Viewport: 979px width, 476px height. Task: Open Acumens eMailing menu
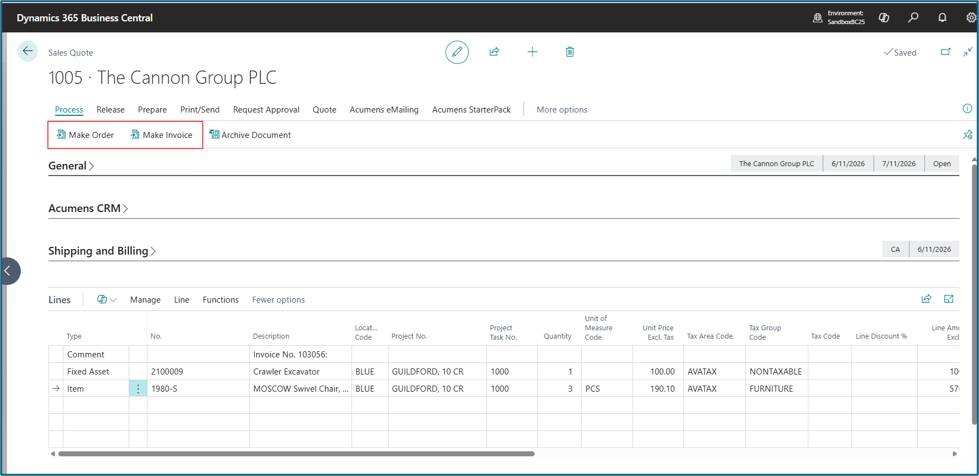(384, 109)
